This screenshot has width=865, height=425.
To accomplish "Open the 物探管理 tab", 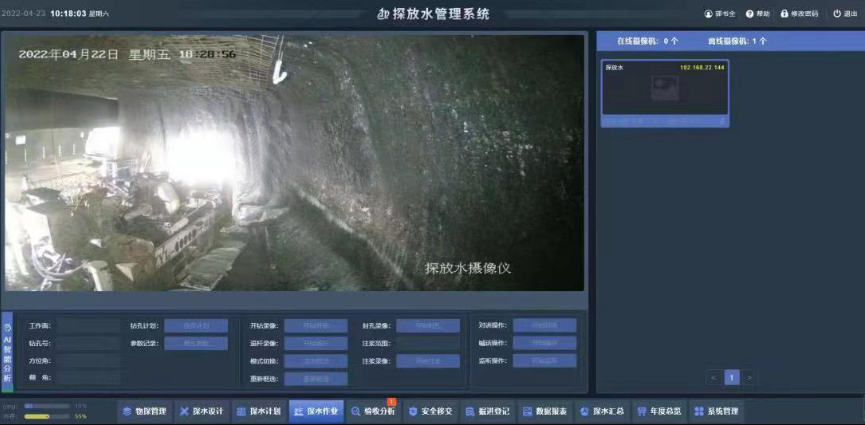I will (145, 412).
